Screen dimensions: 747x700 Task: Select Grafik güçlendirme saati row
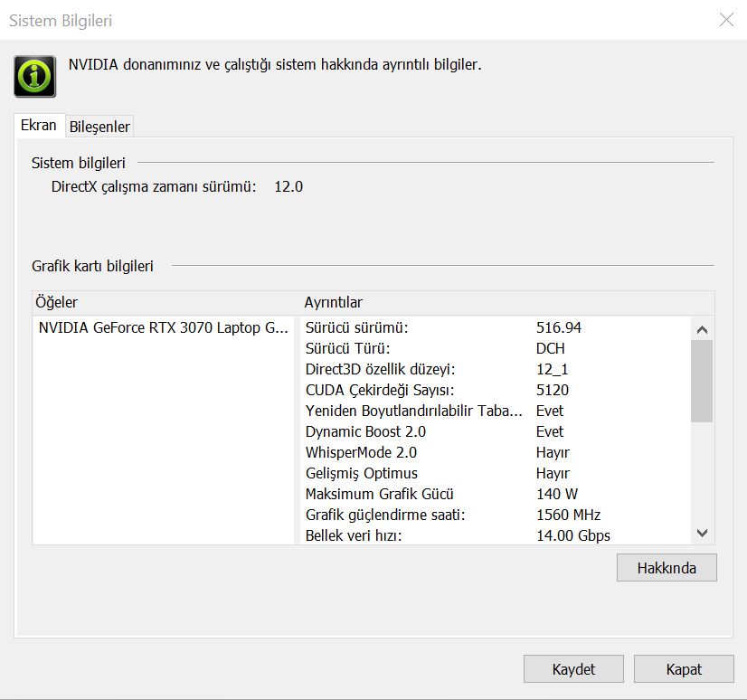click(x=496, y=516)
